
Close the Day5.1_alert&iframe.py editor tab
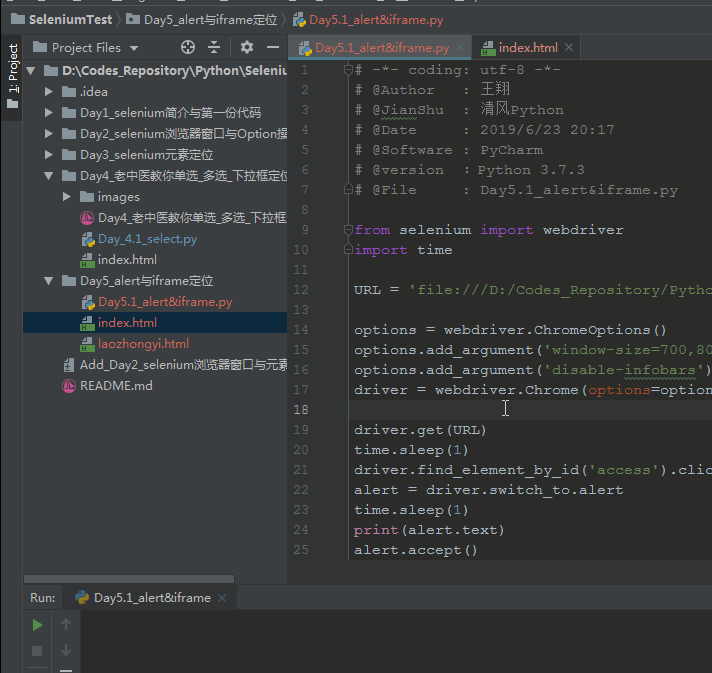tap(460, 47)
